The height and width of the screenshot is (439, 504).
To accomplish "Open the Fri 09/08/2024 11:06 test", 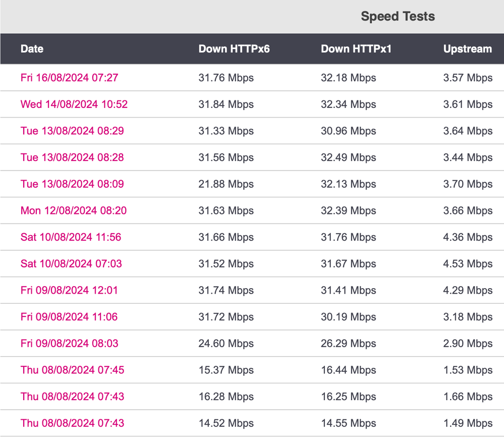I will [70, 317].
